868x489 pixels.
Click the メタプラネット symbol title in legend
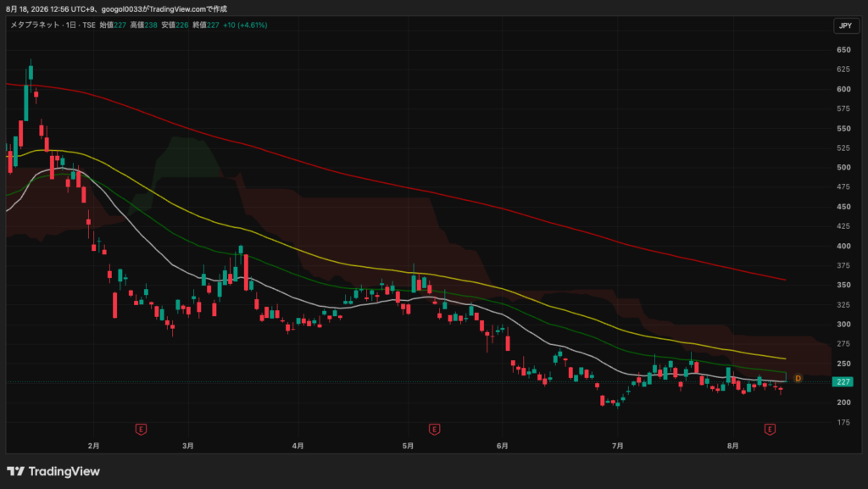click(x=35, y=25)
